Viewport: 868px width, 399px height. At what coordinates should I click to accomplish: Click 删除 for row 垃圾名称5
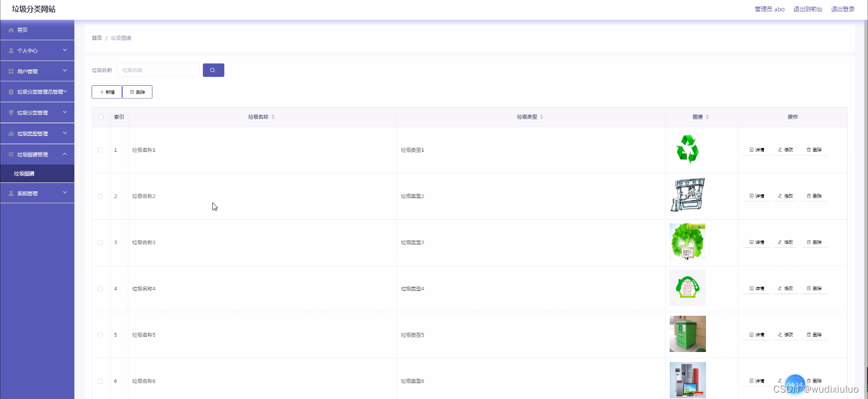tap(814, 335)
